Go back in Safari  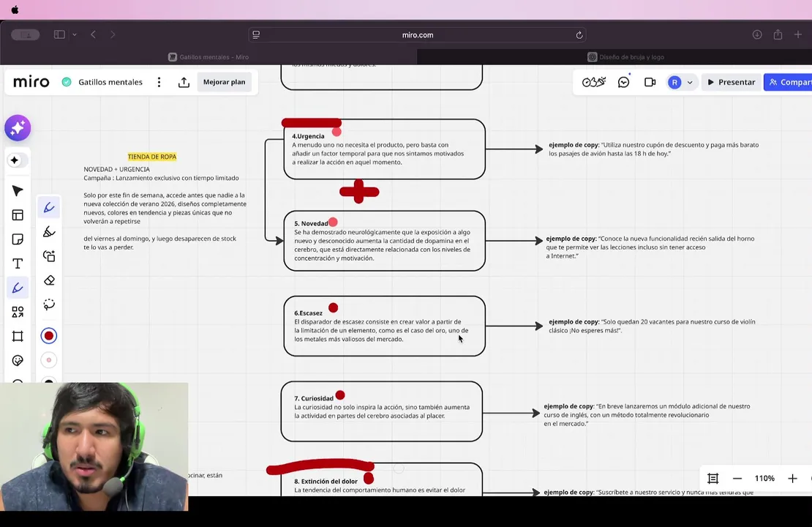(93, 34)
